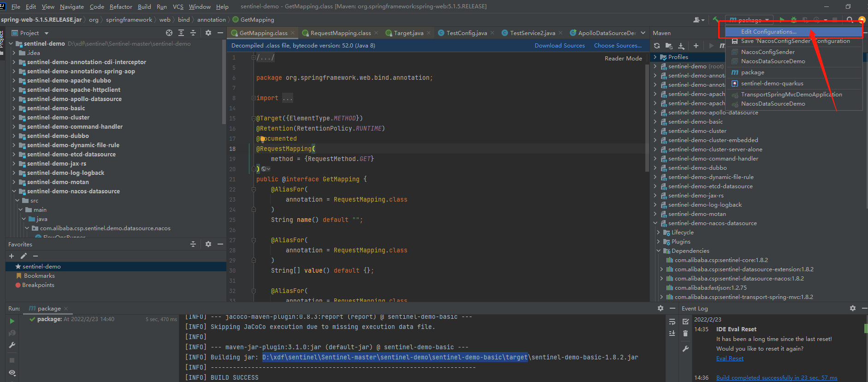Open the package run configuration dropdown
The width and height of the screenshot is (868, 382).
[x=750, y=20]
